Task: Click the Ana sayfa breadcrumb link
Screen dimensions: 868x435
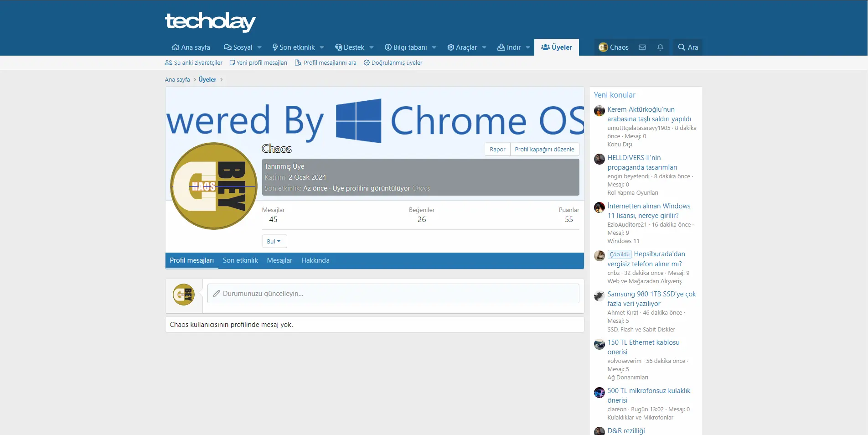Action: click(x=177, y=80)
